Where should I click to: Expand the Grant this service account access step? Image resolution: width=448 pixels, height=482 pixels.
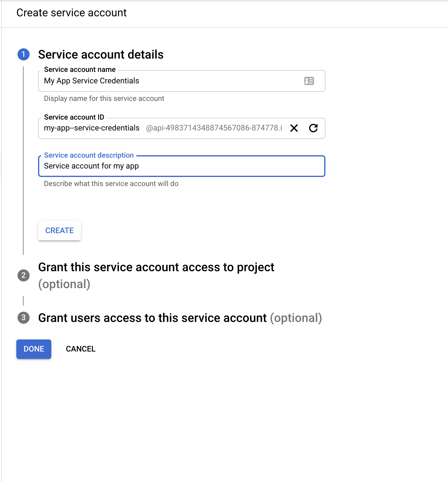[156, 268]
